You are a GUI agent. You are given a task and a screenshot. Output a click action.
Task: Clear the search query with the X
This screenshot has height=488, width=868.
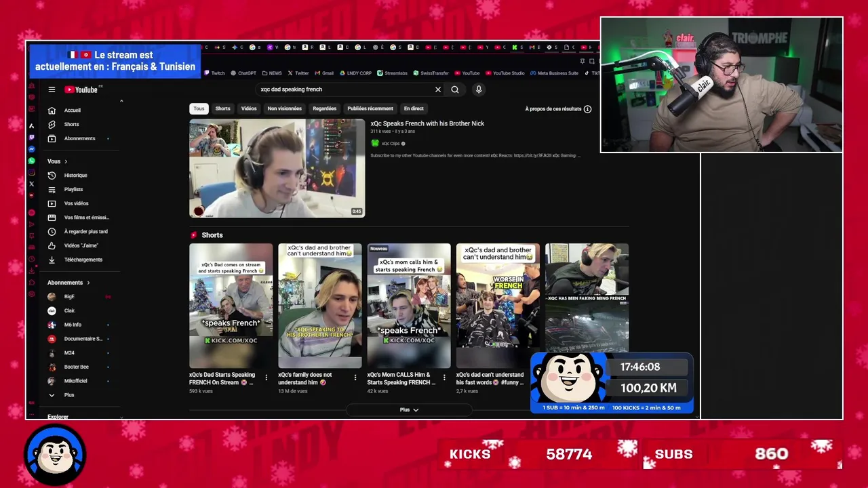[438, 89]
